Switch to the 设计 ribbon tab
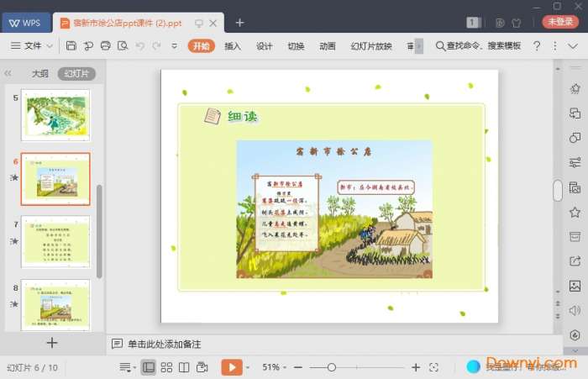 (x=264, y=46)
